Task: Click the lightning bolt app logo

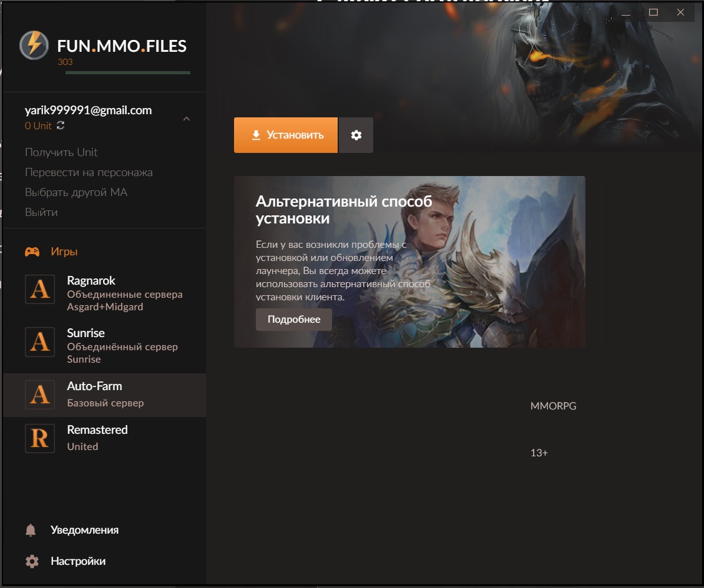Action: click(34, 45)
